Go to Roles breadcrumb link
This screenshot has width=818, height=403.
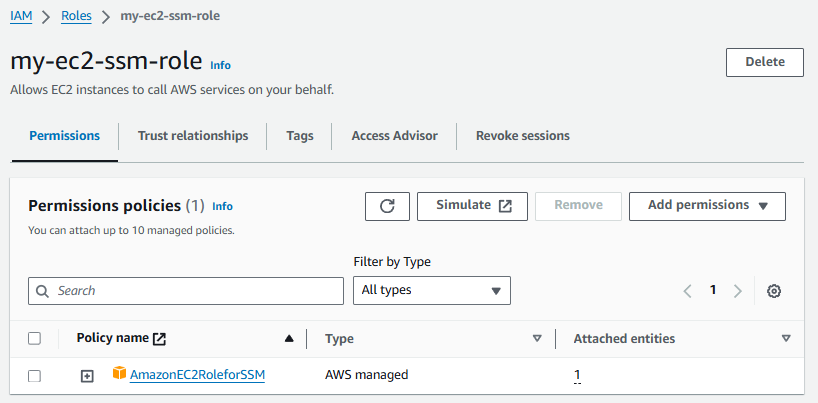(x=76, y=16)
